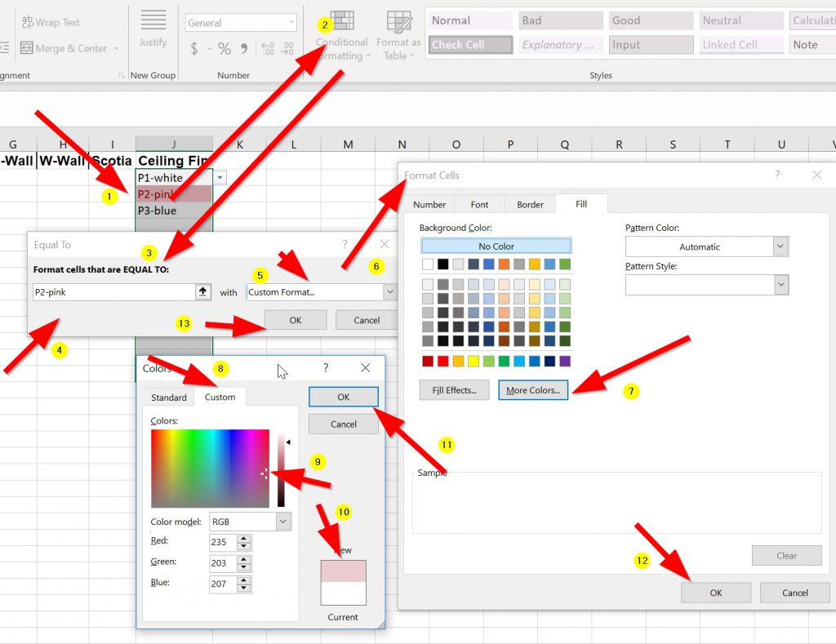Viewport: 836px width, 644px height.
Task: Click the More Colors button
Action: coord(533,390)
